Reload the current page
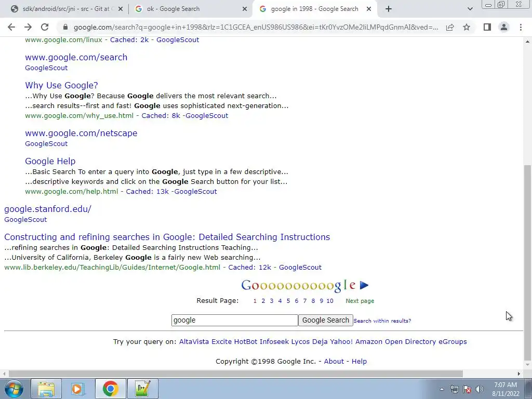 [x=45, y=27]
